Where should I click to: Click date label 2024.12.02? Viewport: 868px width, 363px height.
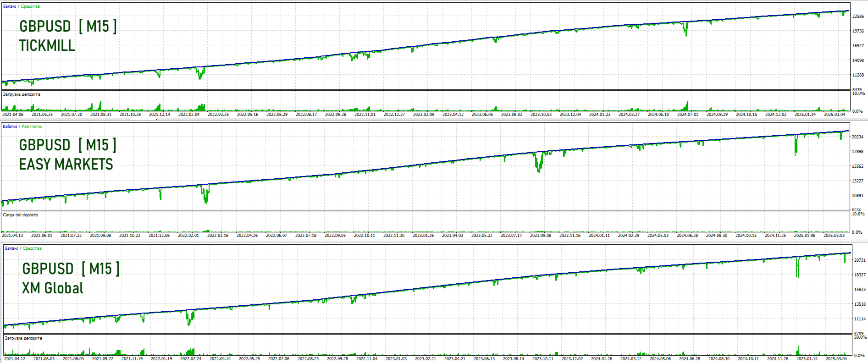pyautogui.click(x=776, y=115)
